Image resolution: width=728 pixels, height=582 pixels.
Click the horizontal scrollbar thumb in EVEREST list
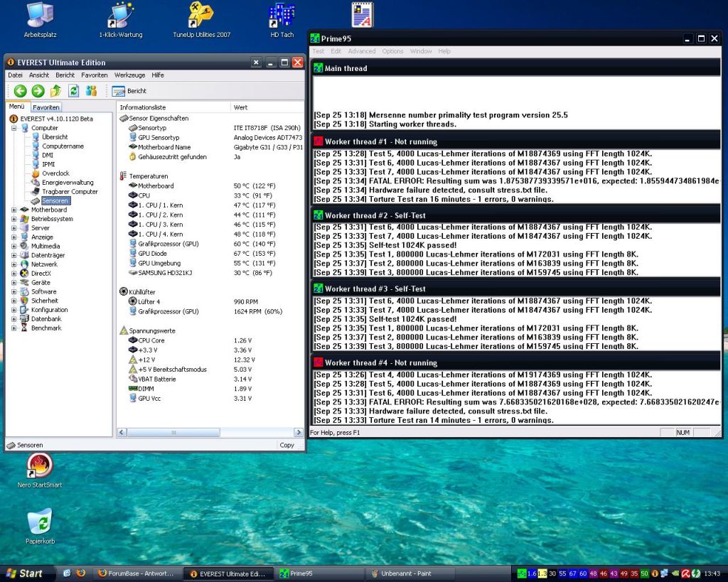tap(173, 433)
